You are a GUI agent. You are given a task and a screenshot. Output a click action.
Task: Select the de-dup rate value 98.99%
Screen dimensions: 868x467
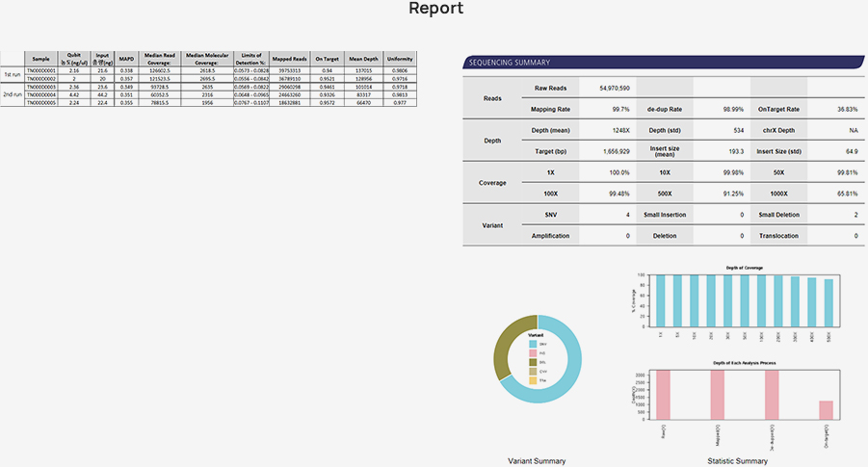coord(733,109)
